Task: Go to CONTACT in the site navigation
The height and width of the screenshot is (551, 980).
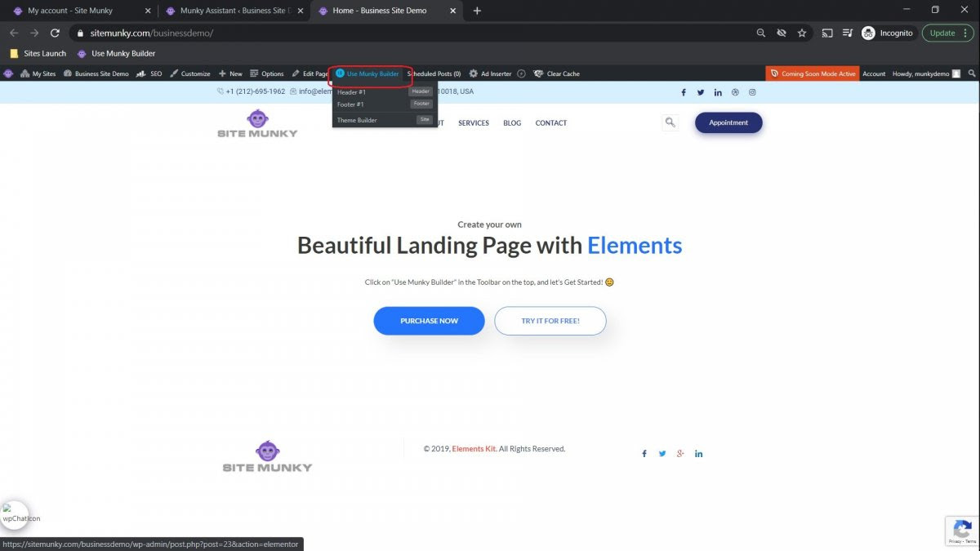Action: click(x=551, y=123)
